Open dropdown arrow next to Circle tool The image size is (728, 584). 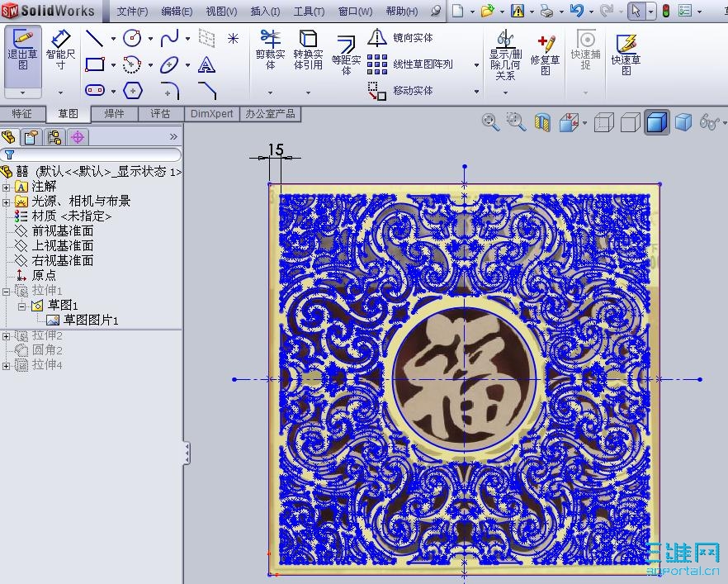(150, 39)
